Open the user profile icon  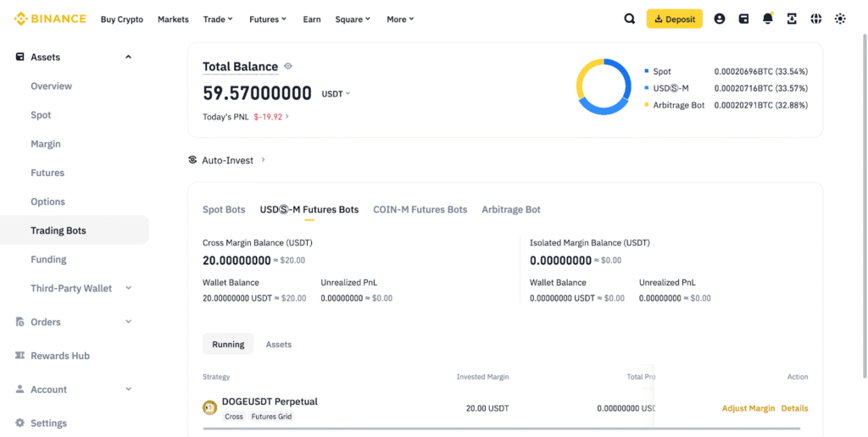click(720, 19)
